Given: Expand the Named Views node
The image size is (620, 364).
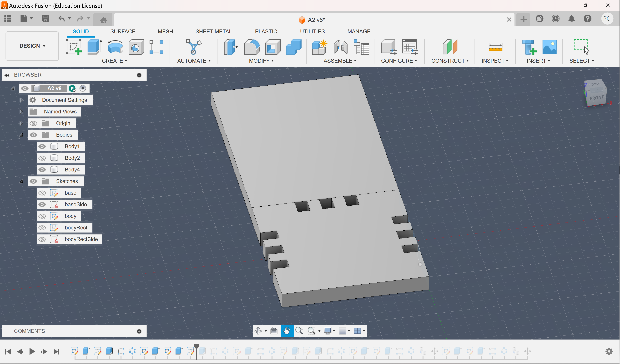Looking at the screenshot, I should pos(21,112).
